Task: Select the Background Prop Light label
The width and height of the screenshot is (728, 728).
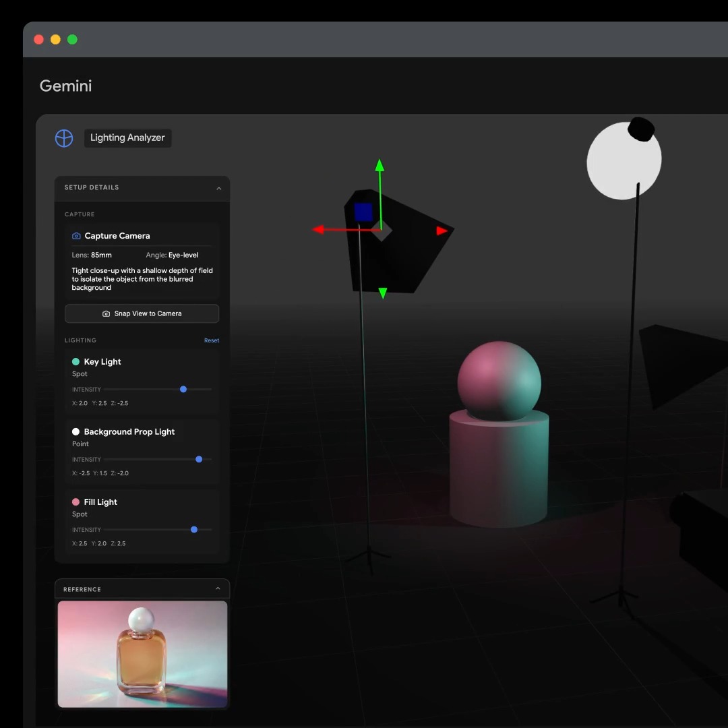Action: (x=129, y=432)
